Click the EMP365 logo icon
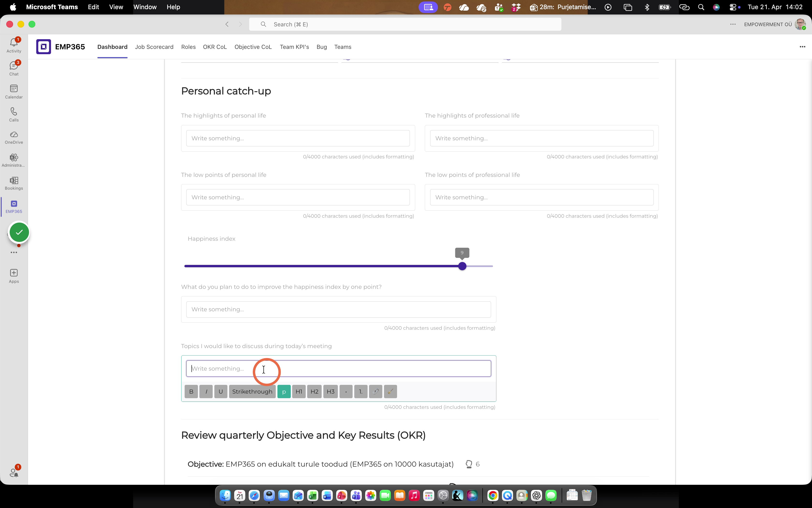The height and width of the screenshot is (508, 812). (43, 47)
